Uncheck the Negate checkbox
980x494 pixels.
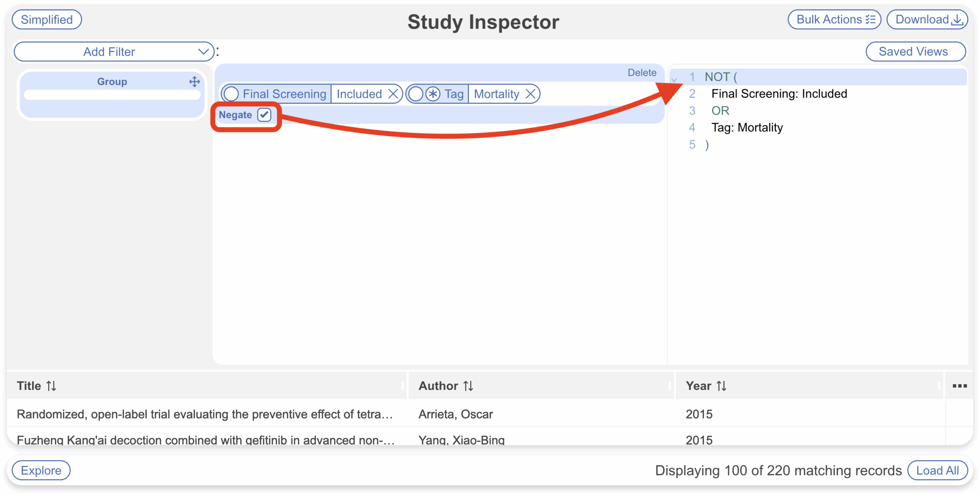[x=264, y=115]
